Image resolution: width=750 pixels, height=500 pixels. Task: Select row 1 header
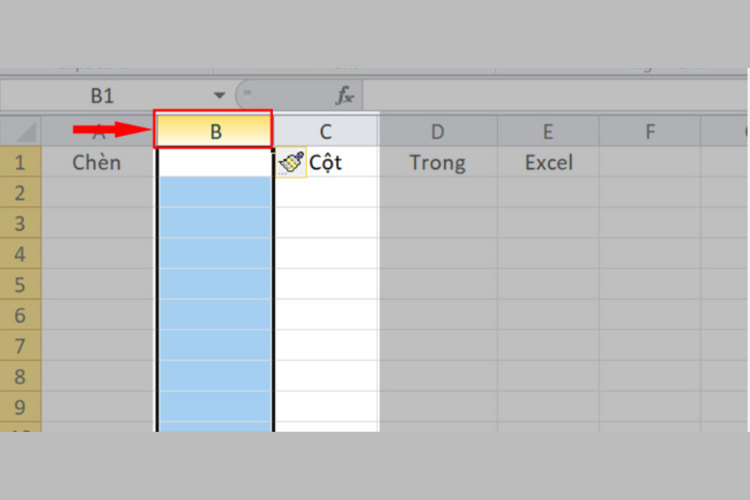point(20,162)
